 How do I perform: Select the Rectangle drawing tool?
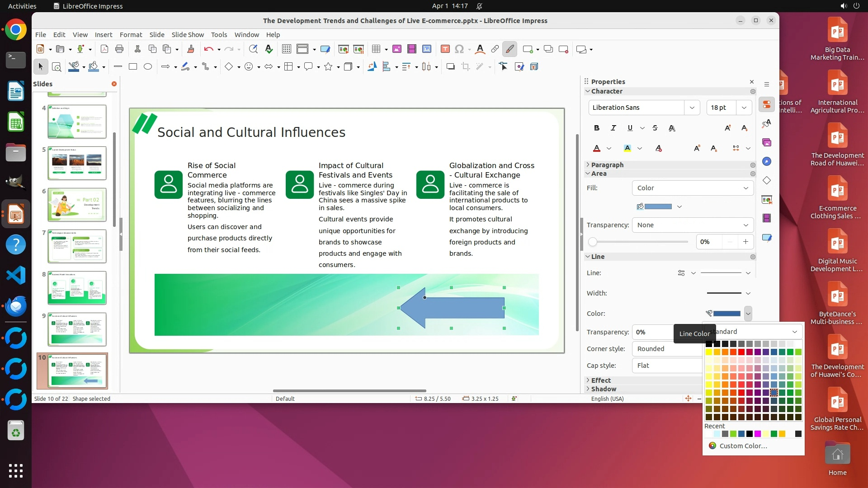[x=132, y=67]
